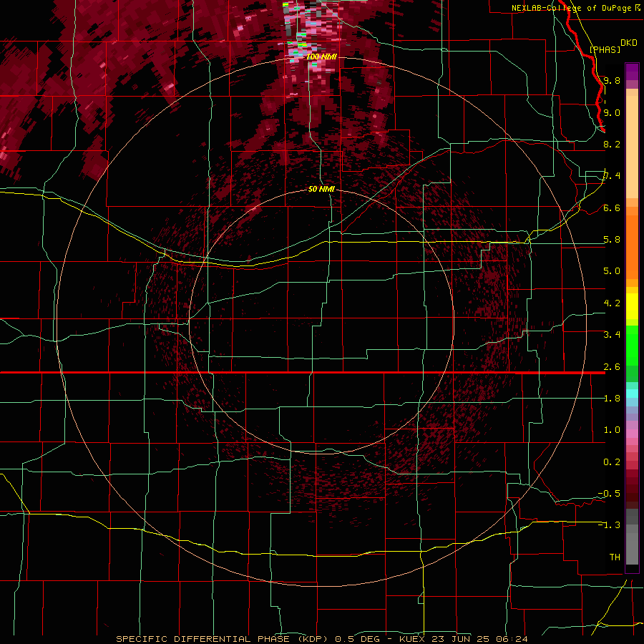Viewport: 644px width, 644px height.
Task: Click the 1.0 value on the scale
Action: pos(612,430)
